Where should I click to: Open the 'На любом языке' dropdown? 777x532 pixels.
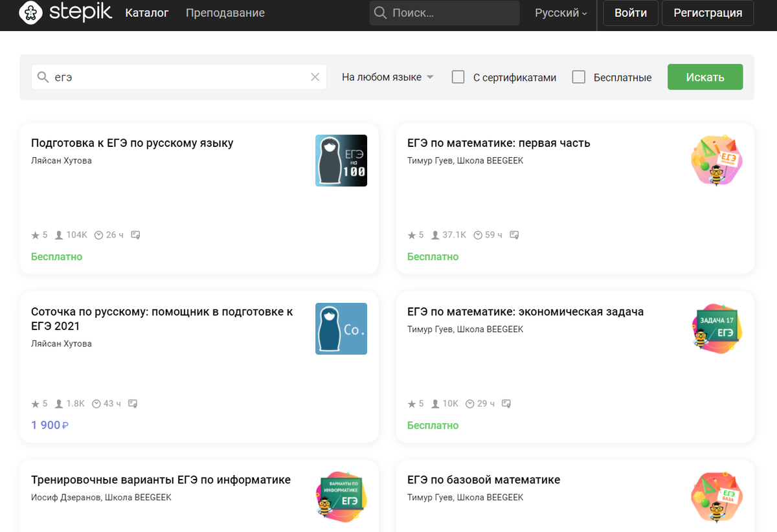[x=387, y=77]
